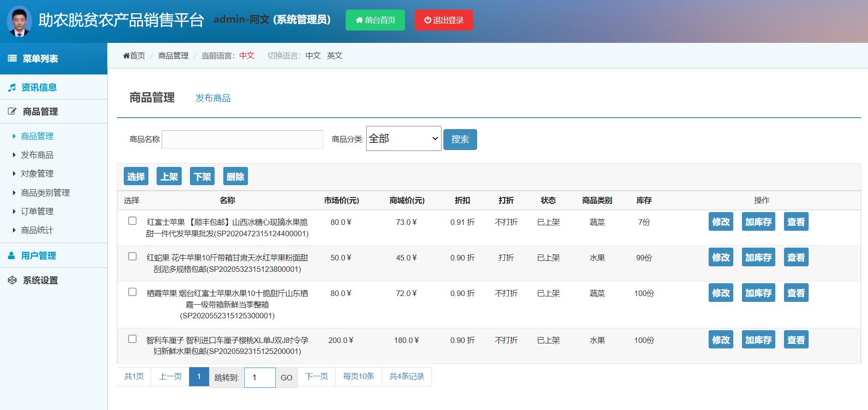
Task: Expand the 系统设置 sidebar menu
Action: click(x=53, y=280)
